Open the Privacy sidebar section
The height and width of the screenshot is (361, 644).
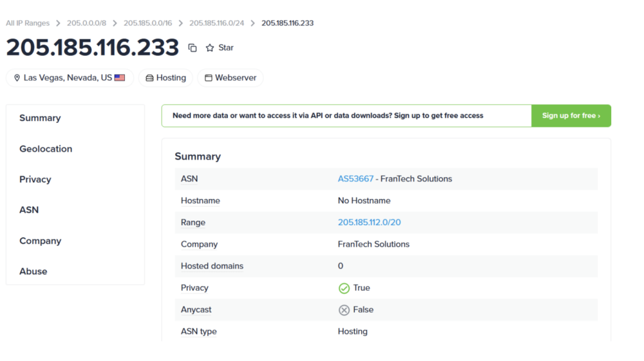pos(35,180)
